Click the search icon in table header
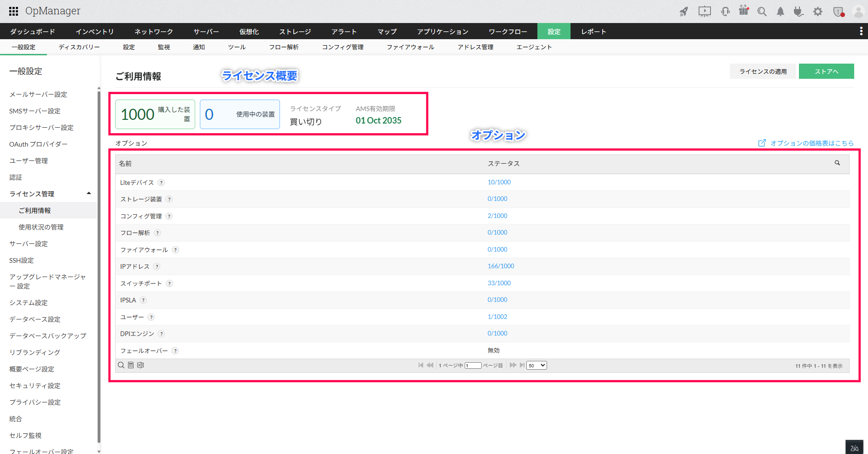Image resolution: width=868 pixels, height=454 pixels. [x=837, y=163]
